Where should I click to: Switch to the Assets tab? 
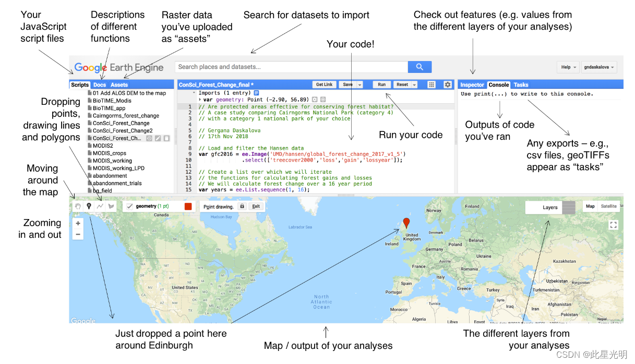[119, 84]
